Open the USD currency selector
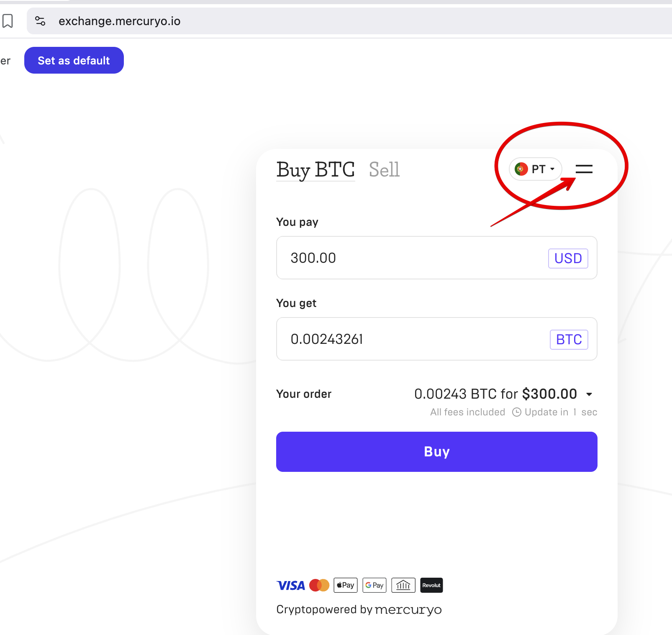The width and height of the screenshot is (672, 635). point(568,258)
